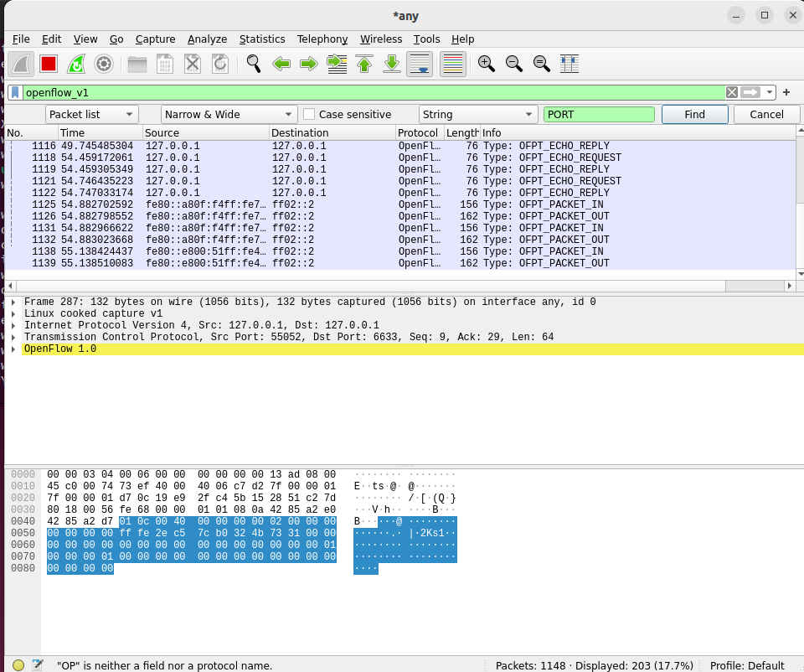The width and height of the screenshot is (804, 672).
Task: Enable the Case sensitive checkbox
Action: point(309,115)
